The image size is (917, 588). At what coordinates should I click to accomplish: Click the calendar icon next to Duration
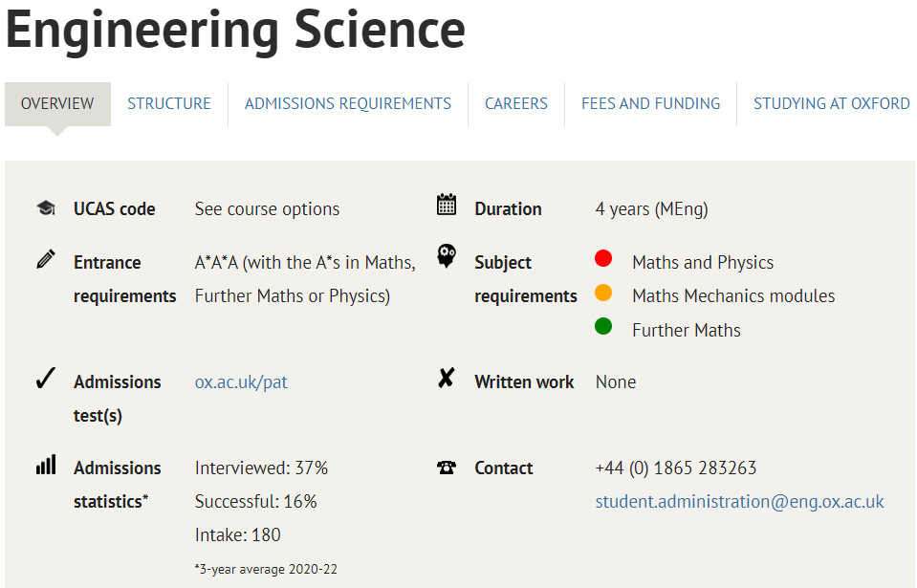click(447, 205)
